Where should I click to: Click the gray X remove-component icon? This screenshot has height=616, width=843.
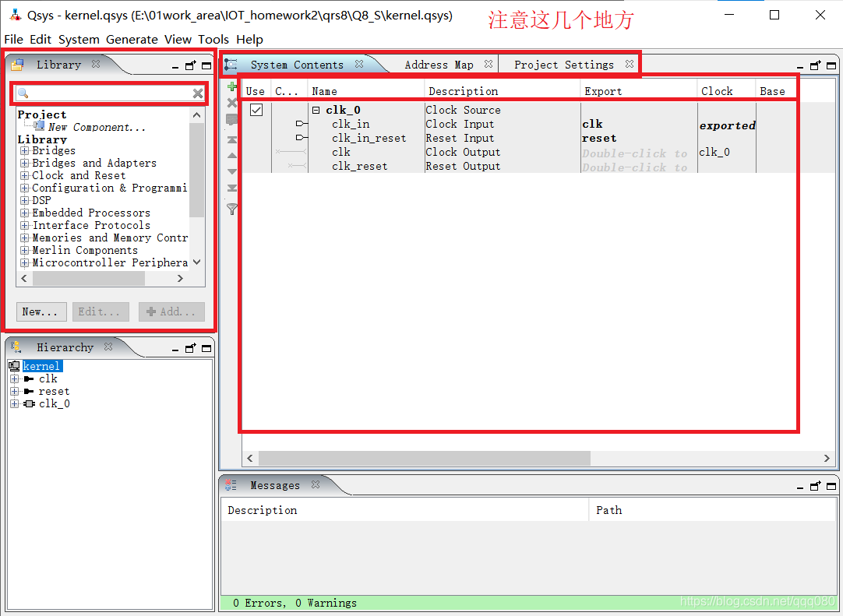pyautogui.click(x=232, y=103)
